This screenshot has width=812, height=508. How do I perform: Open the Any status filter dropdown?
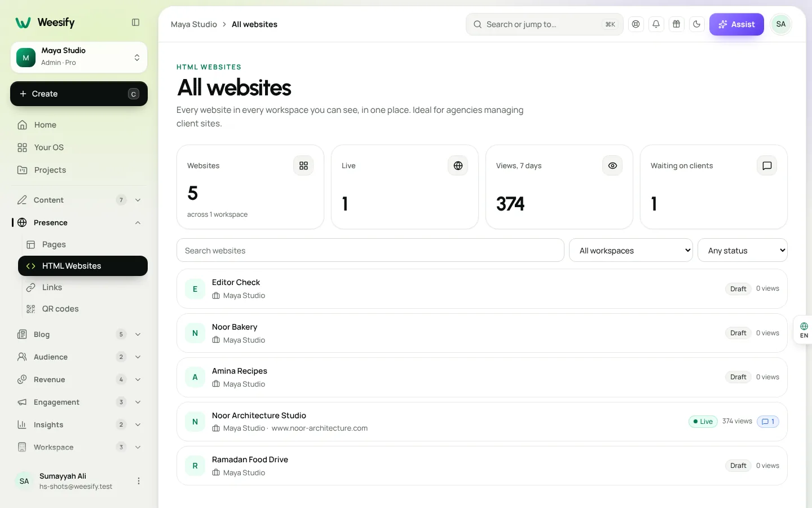coord(743,251)
